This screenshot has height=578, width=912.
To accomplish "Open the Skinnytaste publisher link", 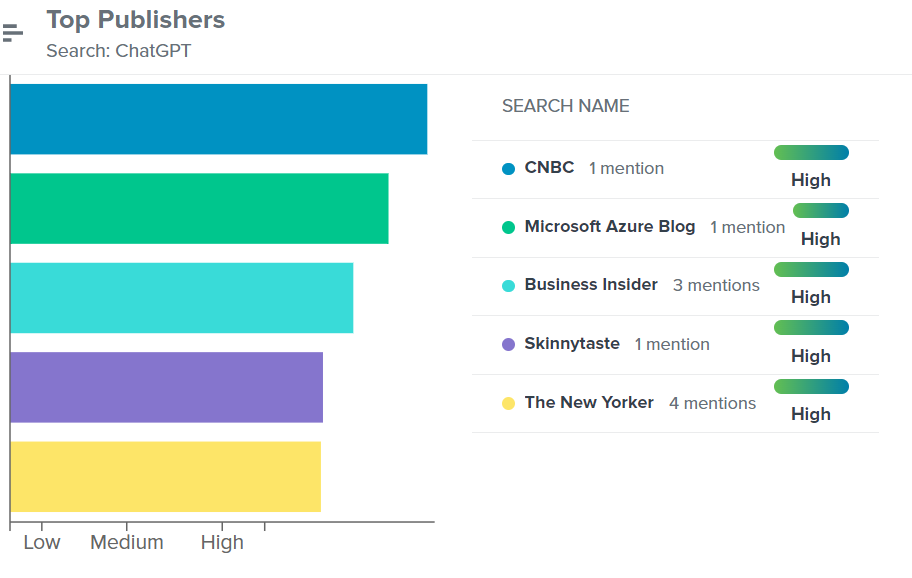I will [x=572, y=344].
